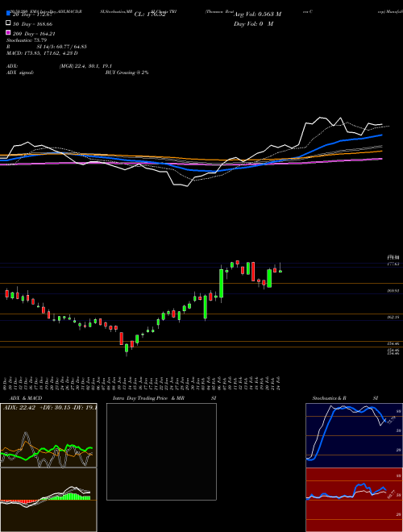Click the tall green candle at price breakout
Image resolution: width=403 pixels, height=532 pixels.
(222, 283)
